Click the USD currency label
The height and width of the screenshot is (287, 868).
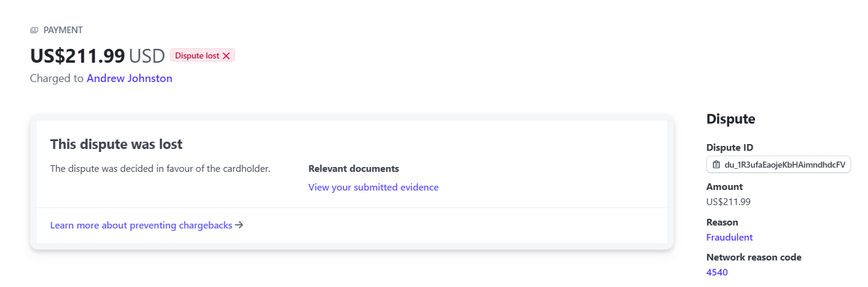tap(147, 55)
